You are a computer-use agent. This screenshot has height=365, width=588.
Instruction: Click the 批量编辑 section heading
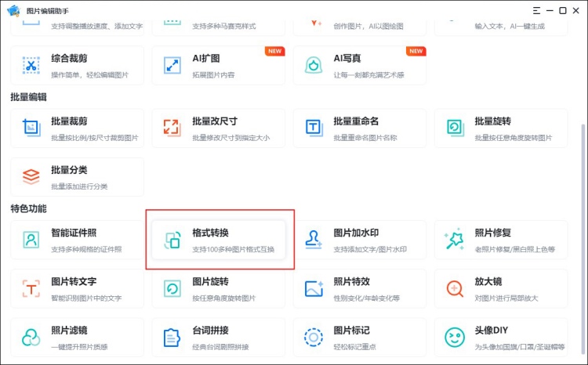(x=28, y=97)
